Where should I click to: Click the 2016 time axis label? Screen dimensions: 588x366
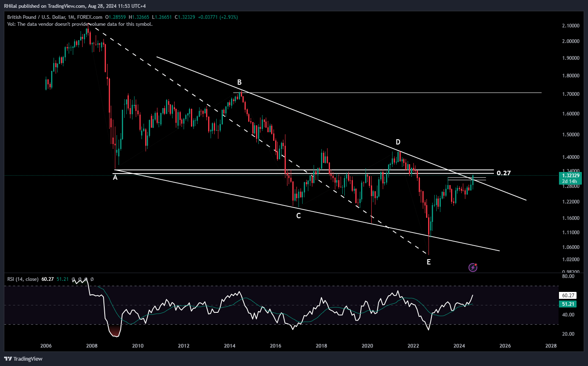click(276, 346)
